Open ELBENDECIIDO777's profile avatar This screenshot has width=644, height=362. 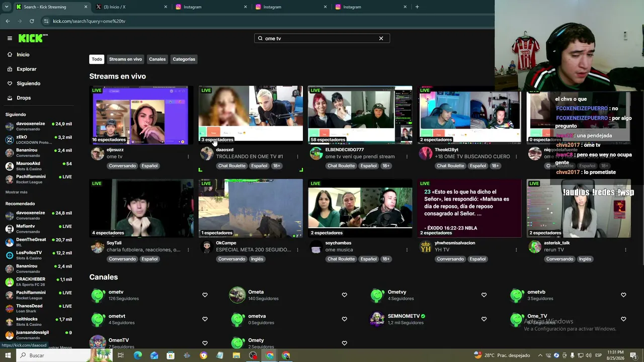click(316, 153)
